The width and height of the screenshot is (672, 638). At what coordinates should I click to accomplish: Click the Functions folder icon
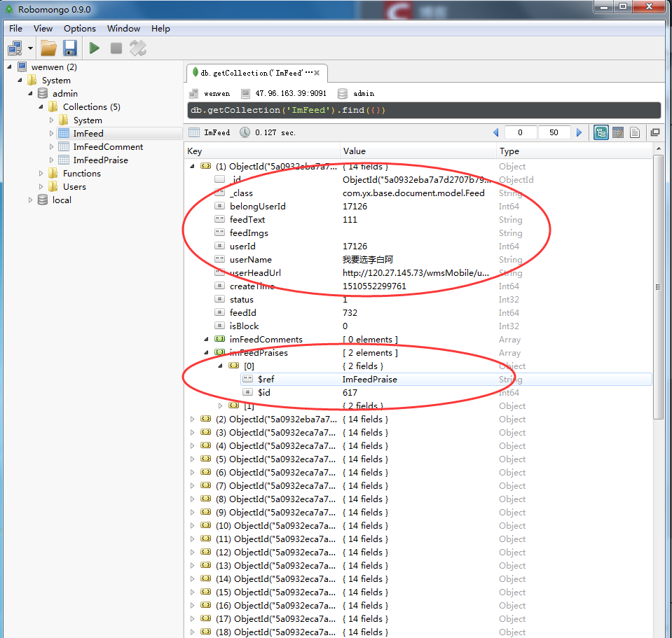pos(53,174)
